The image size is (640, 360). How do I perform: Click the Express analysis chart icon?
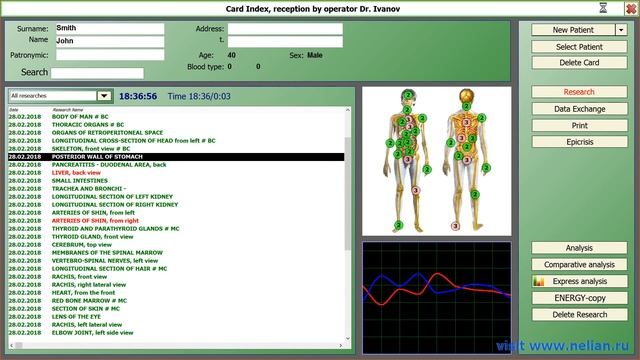(x=539, y=281)
